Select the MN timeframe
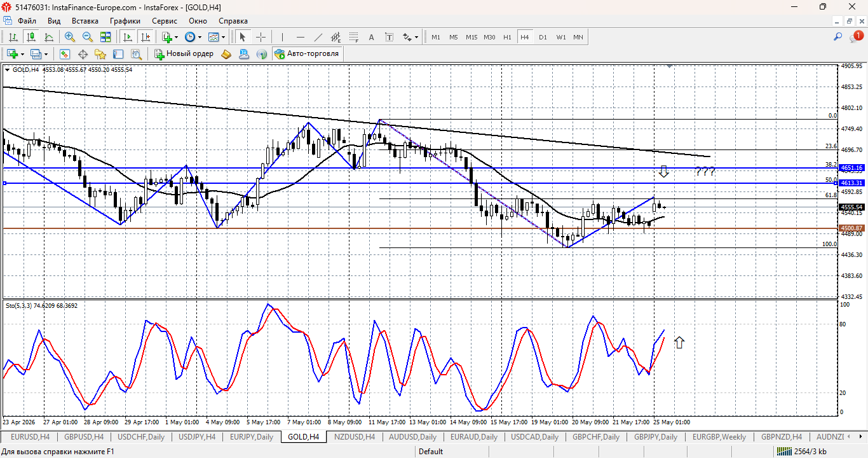Viewport: 868px width, 458px height. pyautogui.click(x=578, y=37)
